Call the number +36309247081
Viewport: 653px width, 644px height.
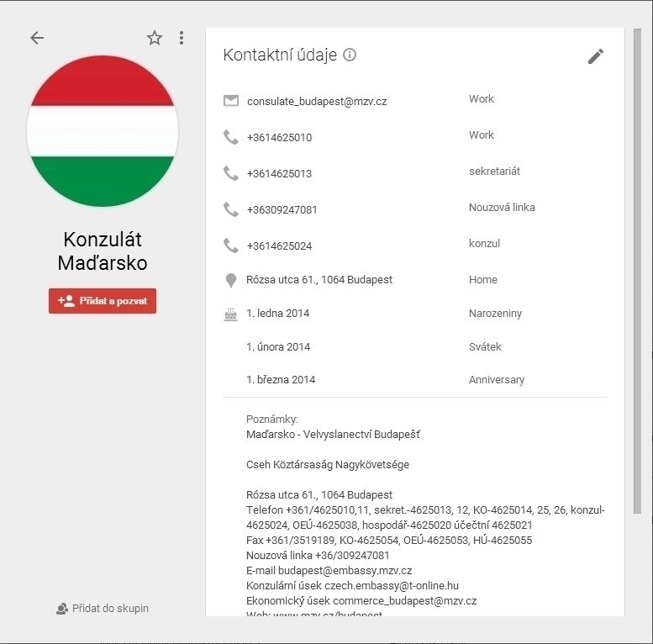point(282,209)
